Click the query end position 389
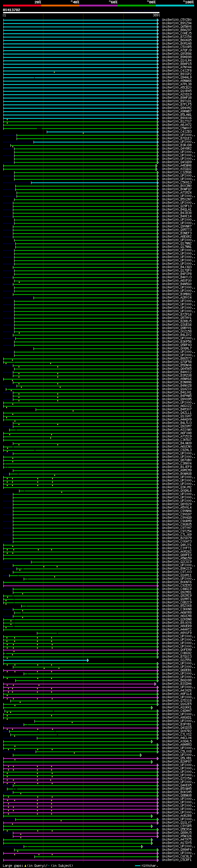Image resolution: width=197 pixels, height=868 pixels. 155,15
